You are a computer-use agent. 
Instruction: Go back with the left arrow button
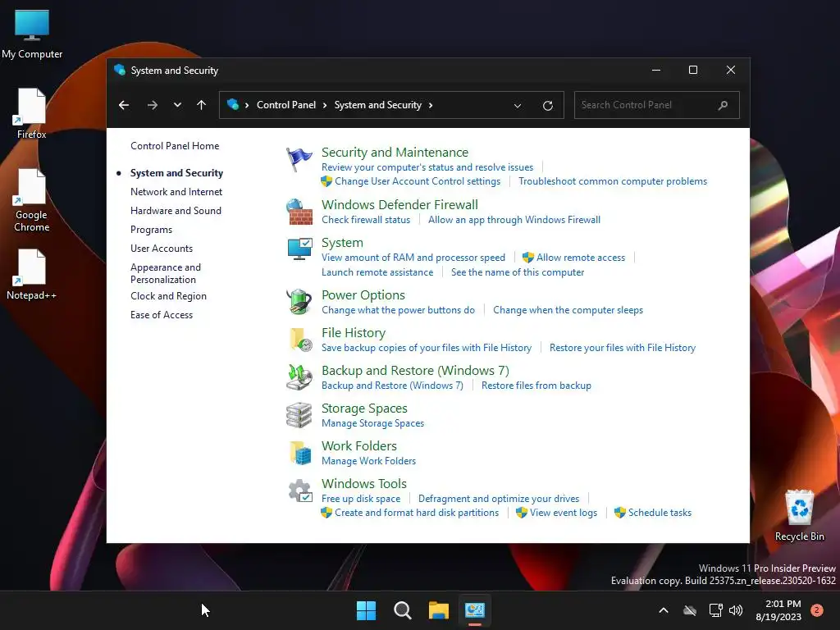click(124, 105)
